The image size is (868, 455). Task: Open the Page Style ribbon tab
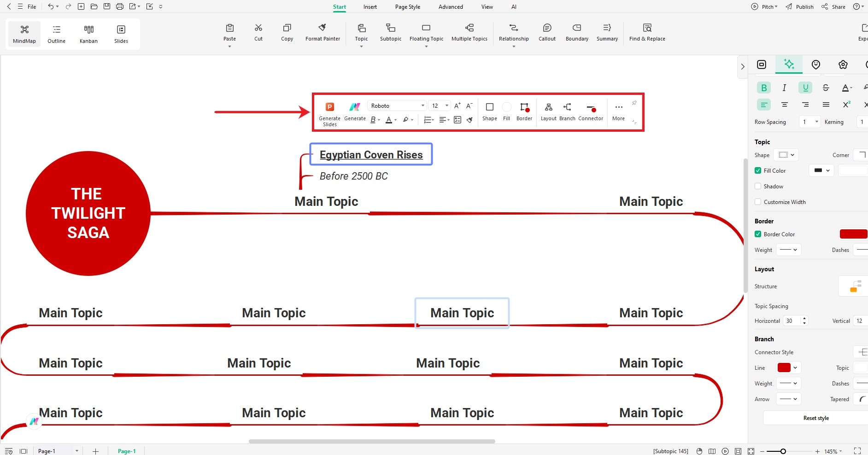(408, 7)
